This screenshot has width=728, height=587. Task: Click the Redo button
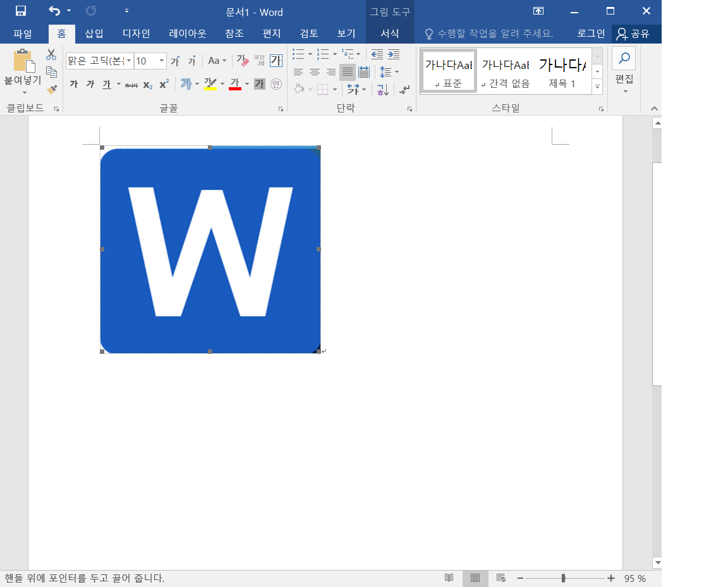[92, 11]
